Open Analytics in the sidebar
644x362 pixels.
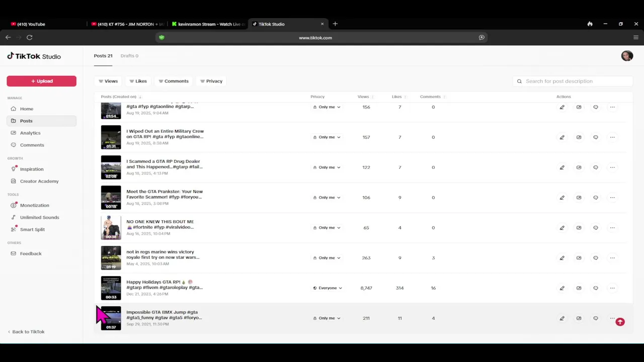(x=41, y=133)
